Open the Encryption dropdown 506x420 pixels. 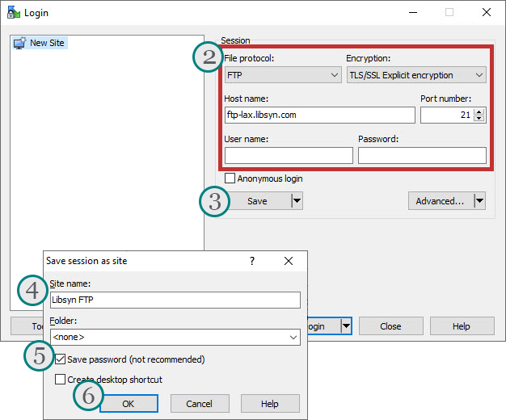coord(416,75)
